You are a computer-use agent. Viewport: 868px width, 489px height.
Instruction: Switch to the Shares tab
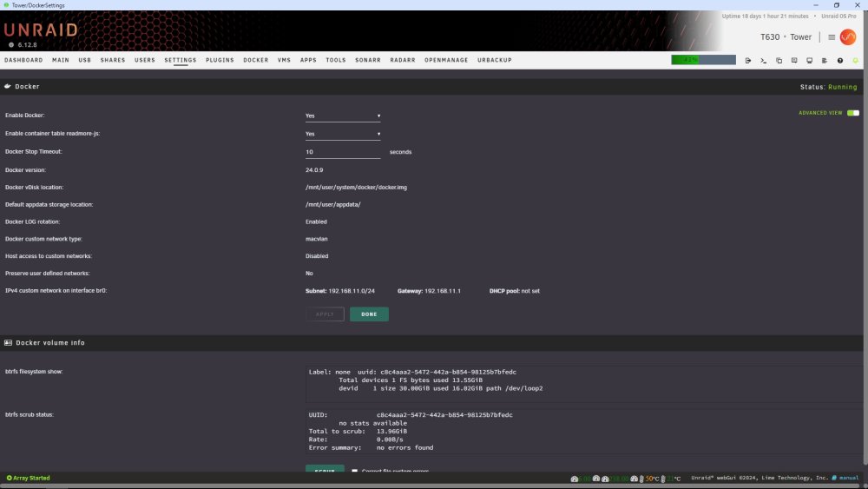[x=113, y=60]
